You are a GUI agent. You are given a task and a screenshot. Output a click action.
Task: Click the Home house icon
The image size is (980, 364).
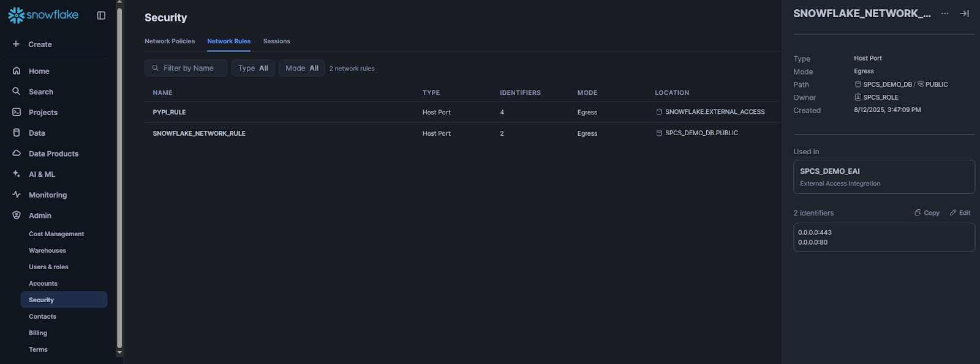click(17, 71)
